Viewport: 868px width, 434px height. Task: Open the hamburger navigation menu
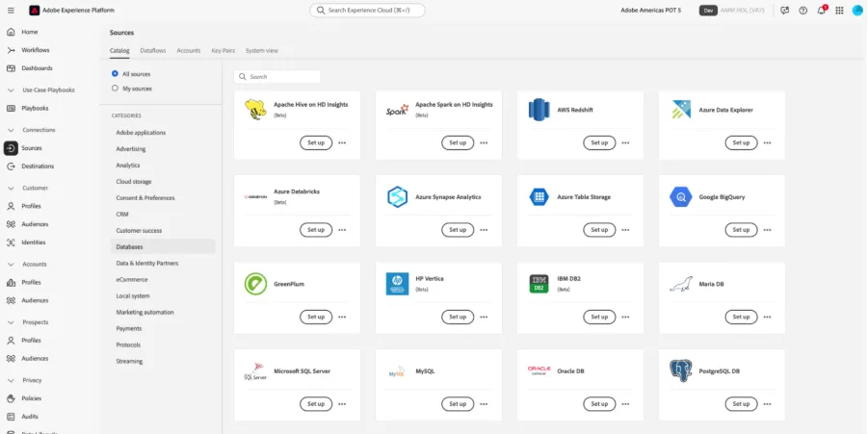tap(11, 11)
